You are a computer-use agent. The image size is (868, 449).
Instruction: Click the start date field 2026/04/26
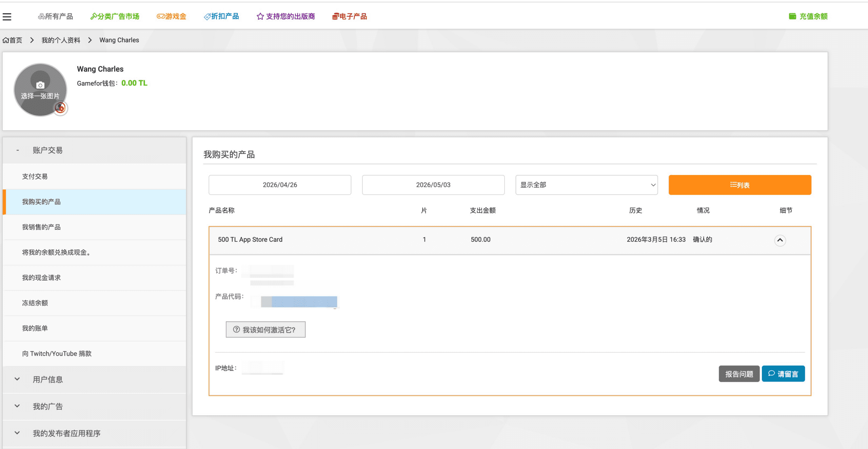tap(280, 185)
